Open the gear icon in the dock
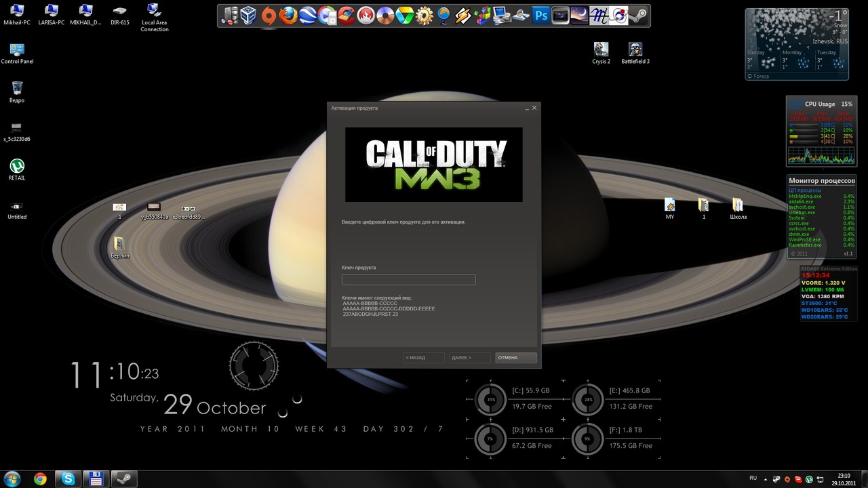868x488 pixels. [x=425, y=16]
